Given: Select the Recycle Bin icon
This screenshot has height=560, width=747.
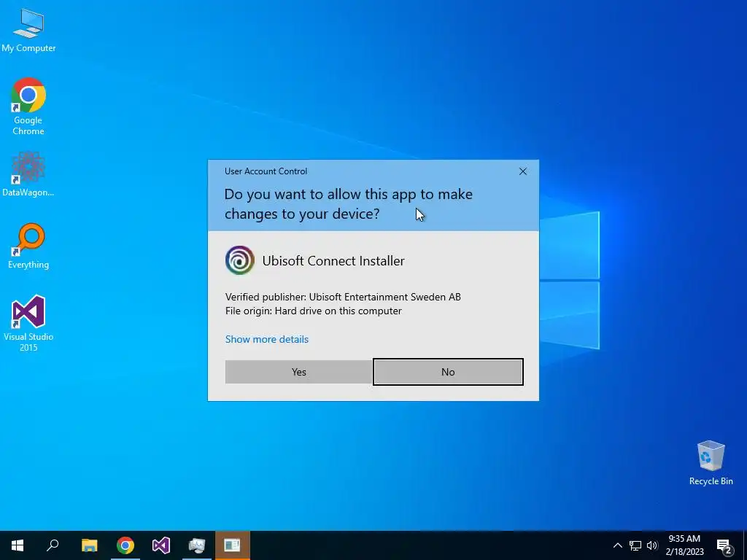Looking at the screenshot, I should tap(711, 463).
